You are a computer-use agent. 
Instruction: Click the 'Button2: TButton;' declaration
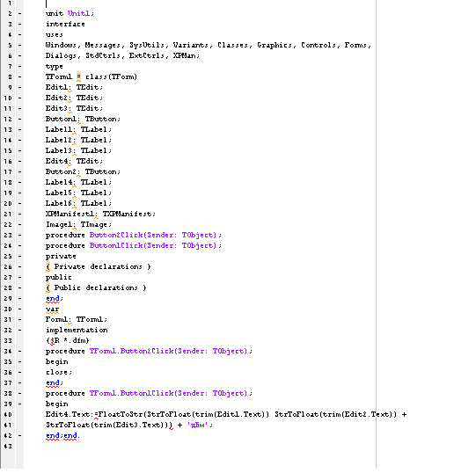[84, 171]
